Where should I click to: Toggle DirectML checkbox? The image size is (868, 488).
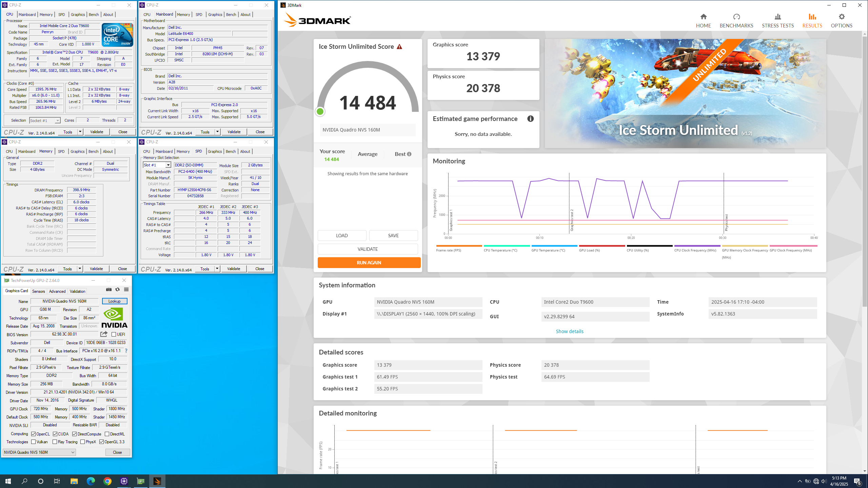[x=107, y=434]
